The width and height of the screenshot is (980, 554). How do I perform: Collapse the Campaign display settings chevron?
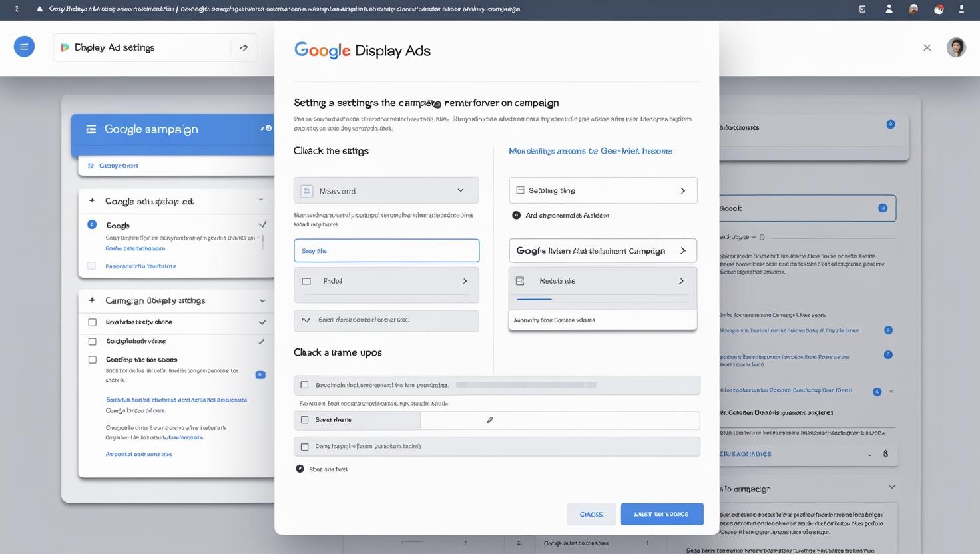pyautogui.click(x=262, y=300)
